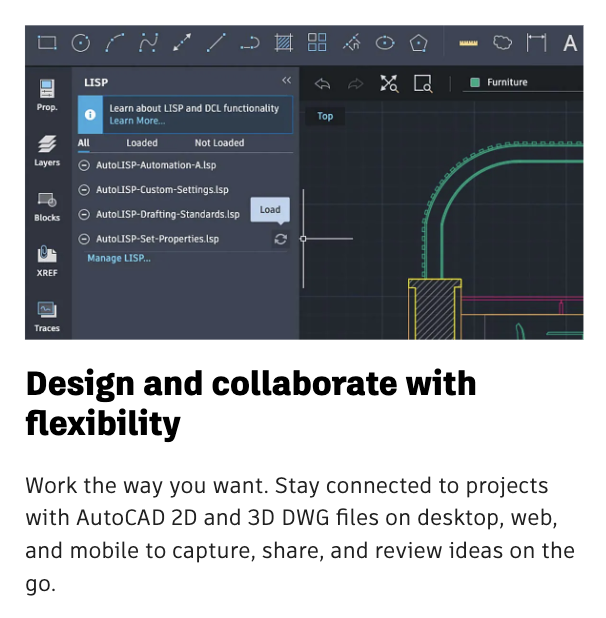Select the Rectangle draw tool
606x618 pixels.
click(47, 43)
